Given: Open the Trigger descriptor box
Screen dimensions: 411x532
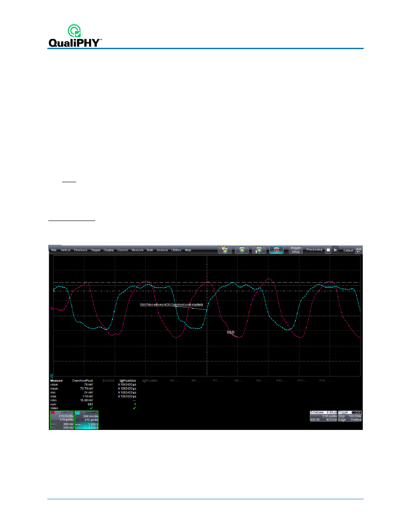Looking at the screenshot, I should click(350, 416).
